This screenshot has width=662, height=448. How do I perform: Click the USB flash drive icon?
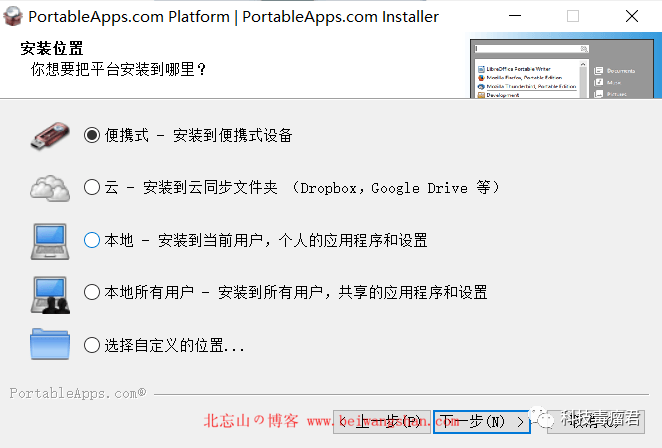[x=50, y=136]
